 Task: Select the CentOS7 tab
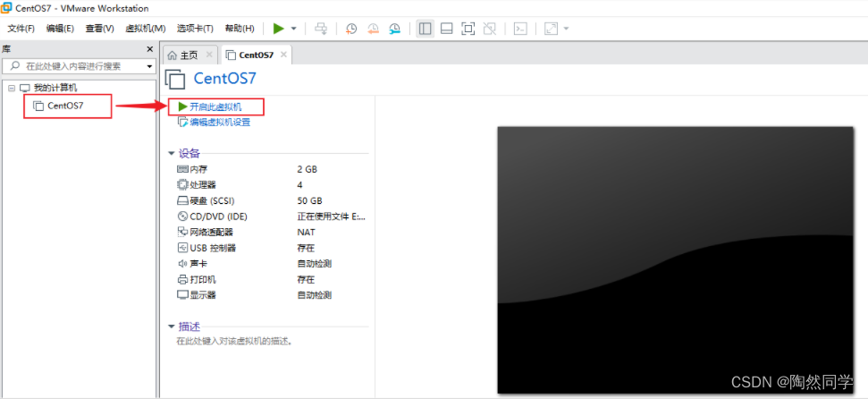(257, 55)
